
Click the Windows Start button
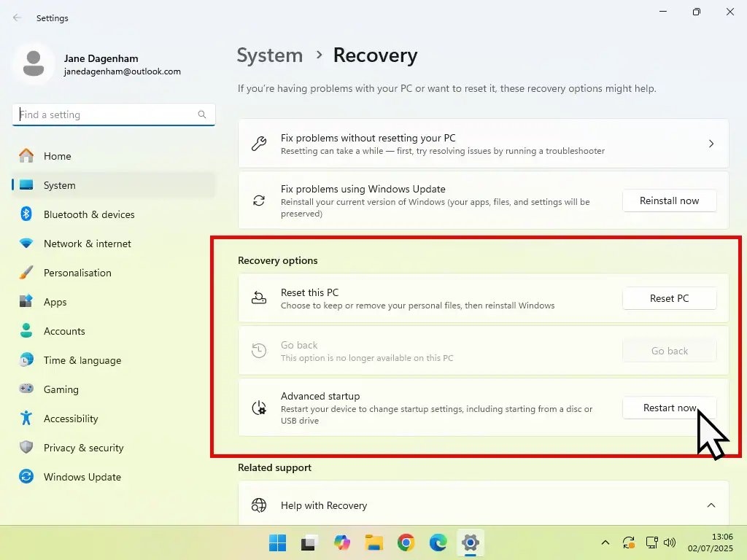pyautogui.click(x=278, y=542)
